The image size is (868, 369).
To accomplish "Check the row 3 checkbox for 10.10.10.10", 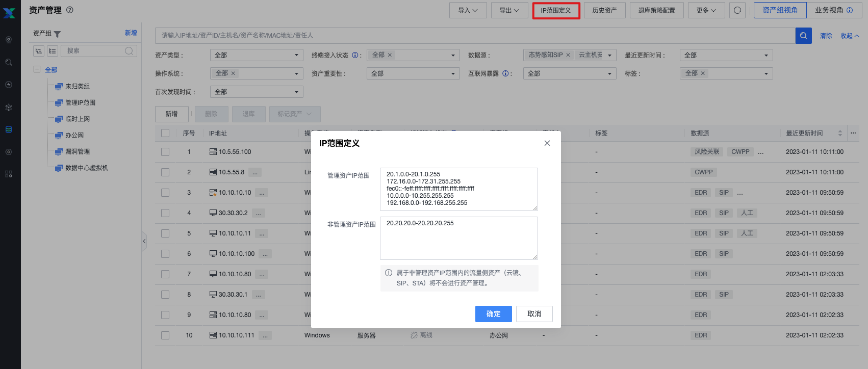I will point(165,193).
